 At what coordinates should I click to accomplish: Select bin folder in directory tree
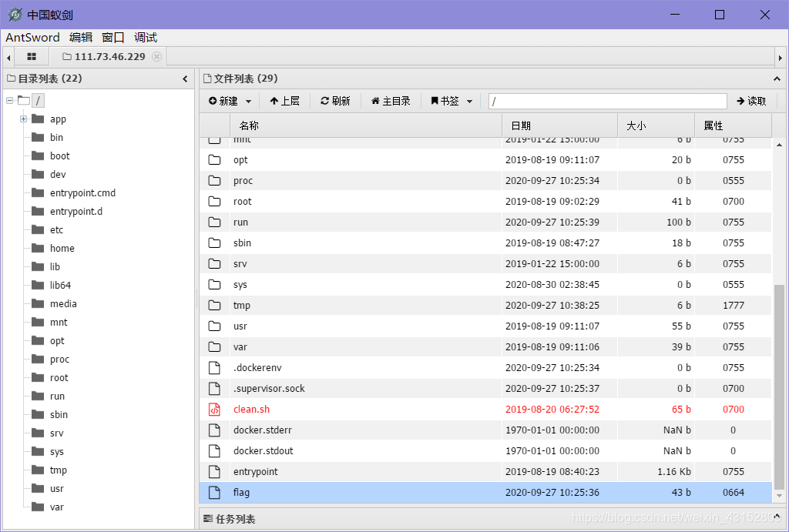[x=56, y=137]
